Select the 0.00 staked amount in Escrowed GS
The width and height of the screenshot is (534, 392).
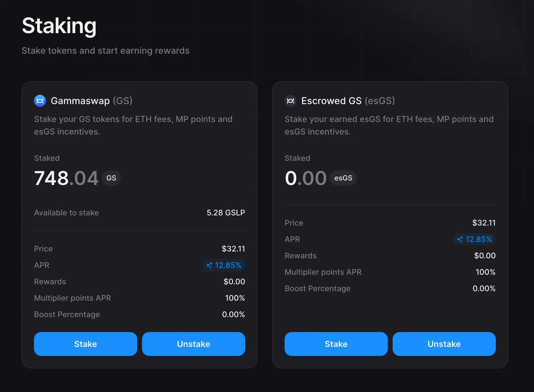coord(305,178)
